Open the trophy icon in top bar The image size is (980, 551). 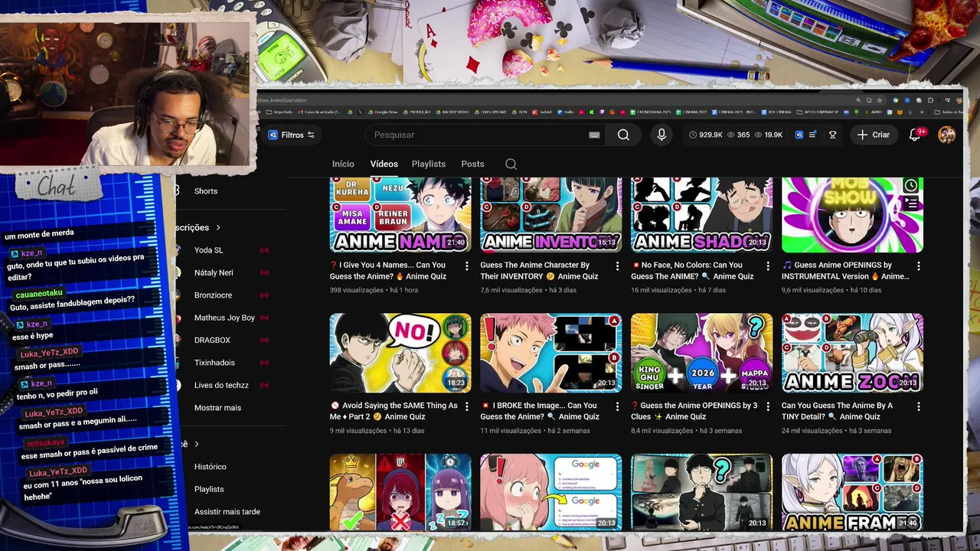[832, 135]
